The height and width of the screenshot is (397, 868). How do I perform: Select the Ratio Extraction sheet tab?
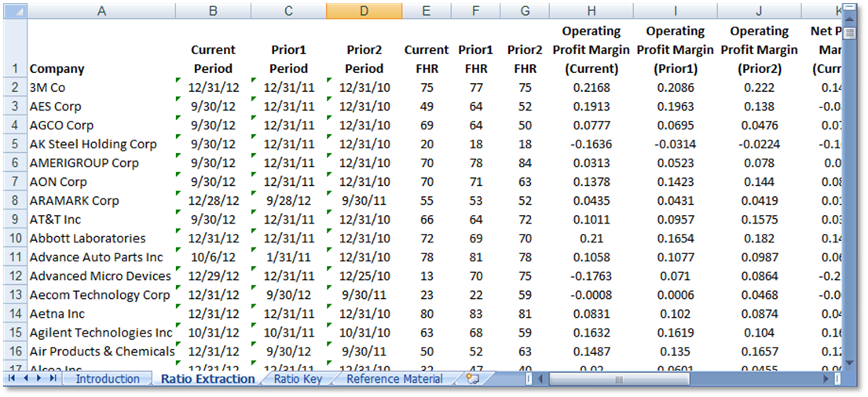coord(207,379)
